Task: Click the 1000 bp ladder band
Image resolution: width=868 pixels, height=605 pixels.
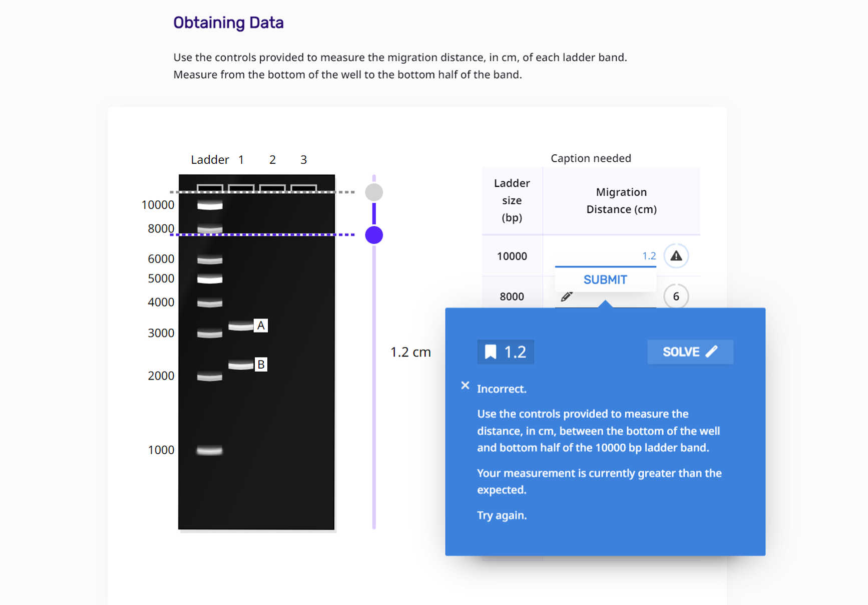Action: [210, 450]
